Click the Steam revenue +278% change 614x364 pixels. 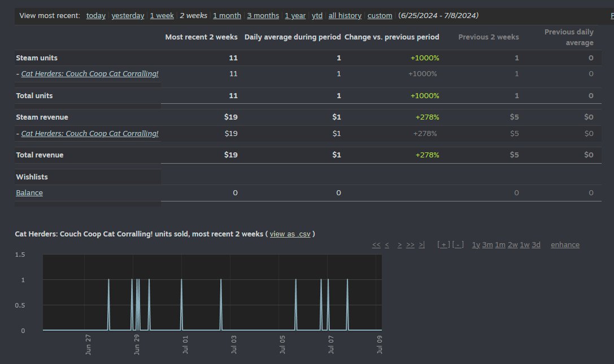(x=427, y=117)
